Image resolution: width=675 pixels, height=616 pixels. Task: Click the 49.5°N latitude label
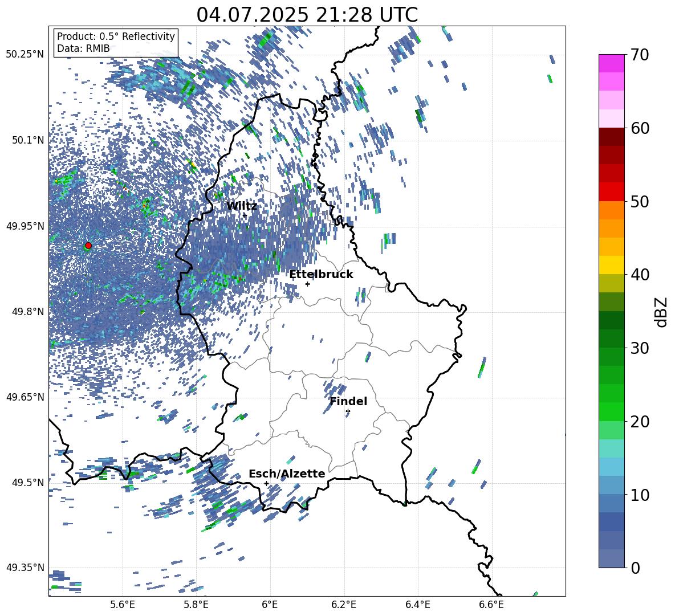tap(29, 483)
